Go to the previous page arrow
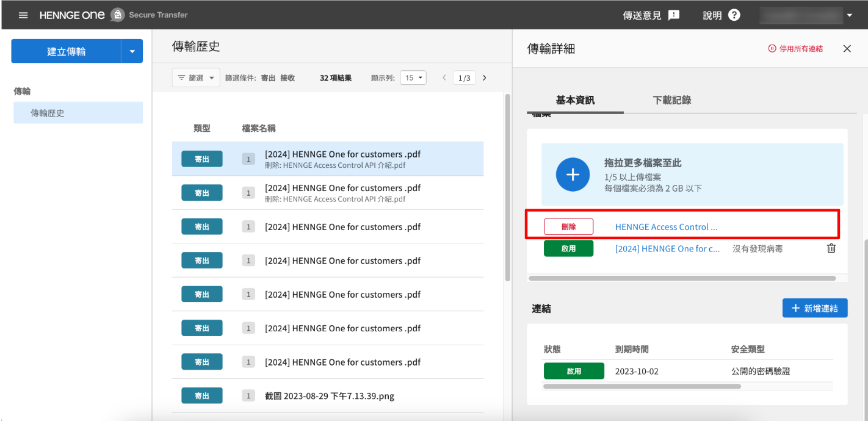The height and width of the screenshot is (421, 868). click(x=444, y=77)
